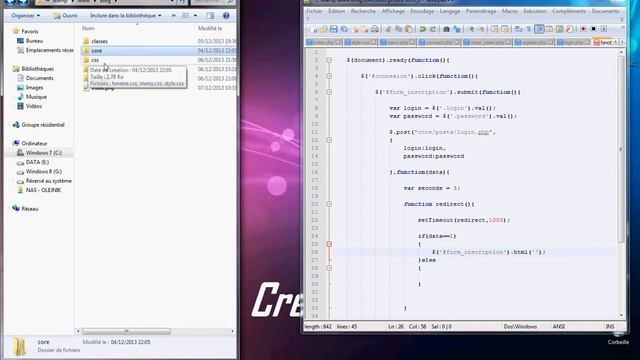
Task: Open the view options dropdown arrow in Explorer
Action: tap(195, 16)
